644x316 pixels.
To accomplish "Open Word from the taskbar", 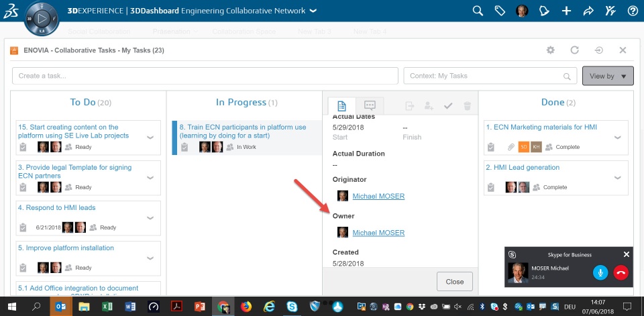I will tap(130, 306).
